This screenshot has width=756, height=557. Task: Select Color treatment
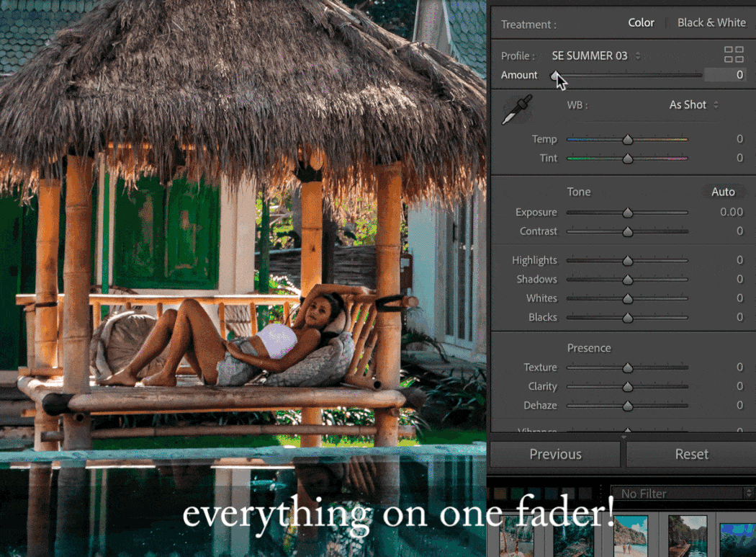click(x=641, y=23)
